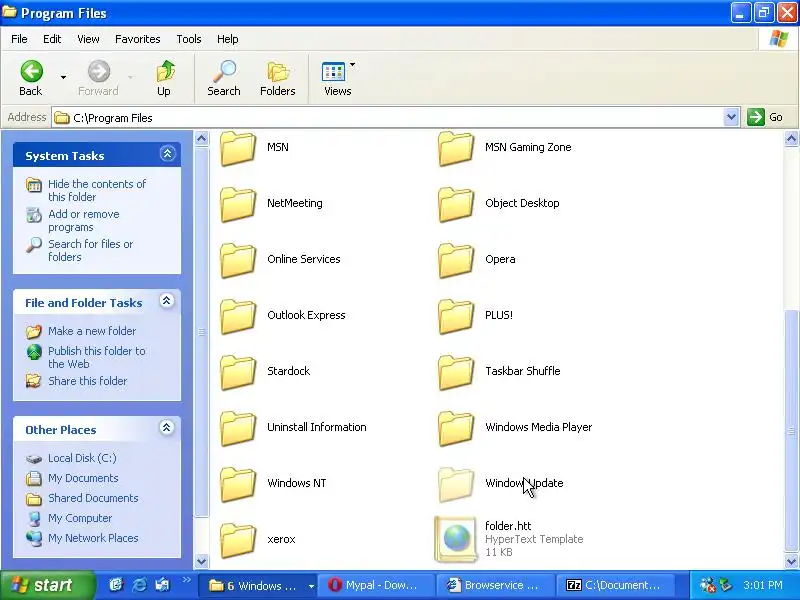800x600 pixels.
Task: Click the network error tray icon
Action: (707, 585)
